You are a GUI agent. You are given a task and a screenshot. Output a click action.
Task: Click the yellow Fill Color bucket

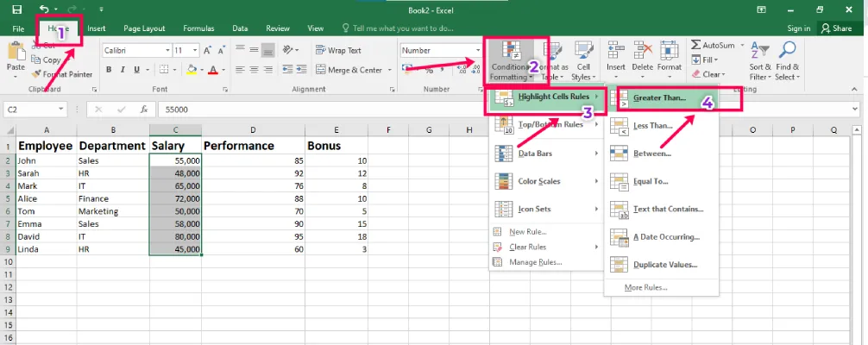click(x=192, y=70)
